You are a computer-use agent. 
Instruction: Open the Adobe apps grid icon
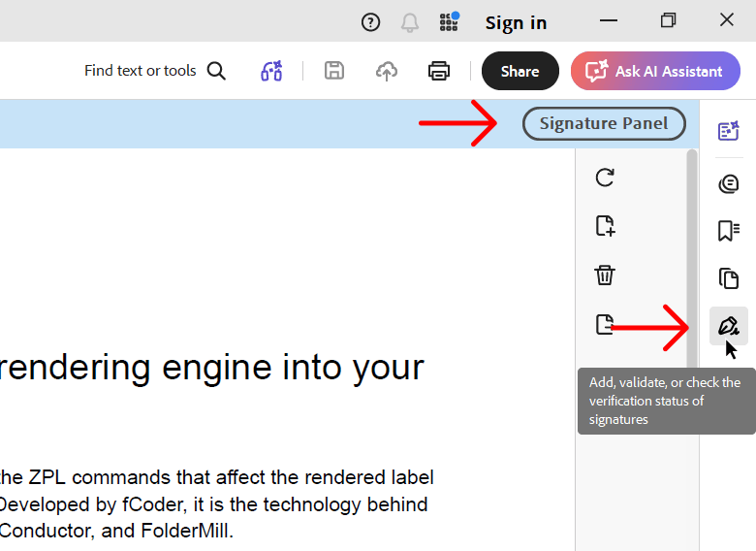point(450,21)
